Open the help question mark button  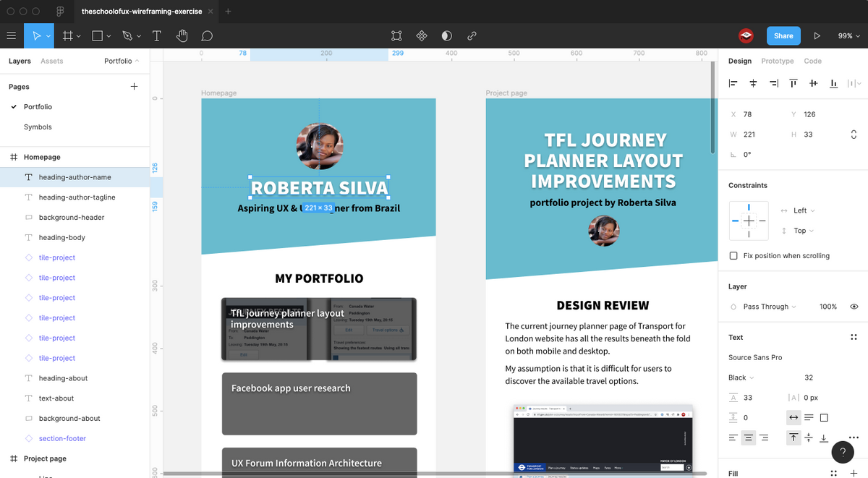coord(843,452)
